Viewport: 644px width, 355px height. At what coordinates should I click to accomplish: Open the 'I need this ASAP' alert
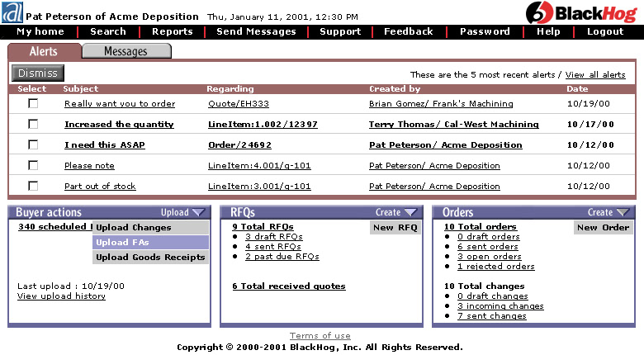pyautogui.click(x=105, y=145)
